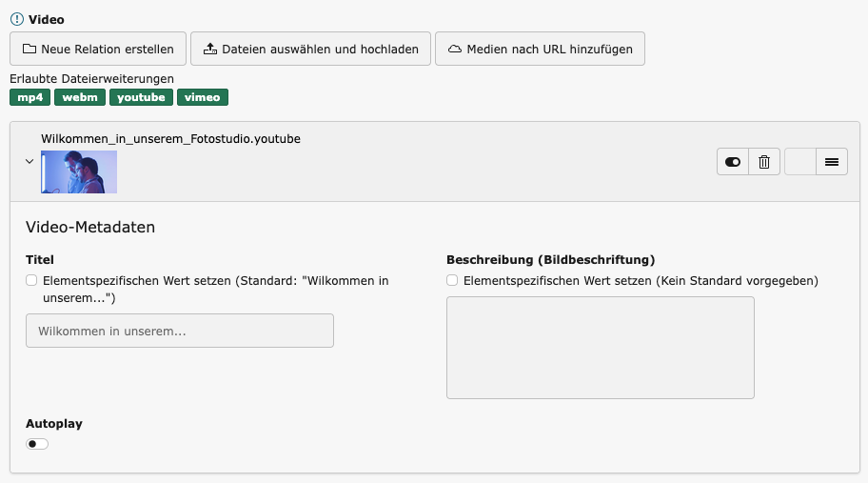Click the webm file extension badge
The image size is (868, 483).
[80, 97]
